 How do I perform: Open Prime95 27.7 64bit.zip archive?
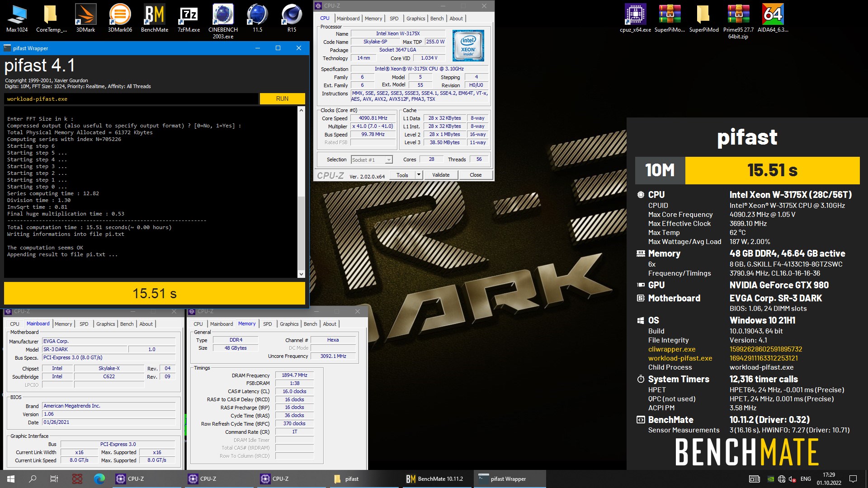coord(738,21)
